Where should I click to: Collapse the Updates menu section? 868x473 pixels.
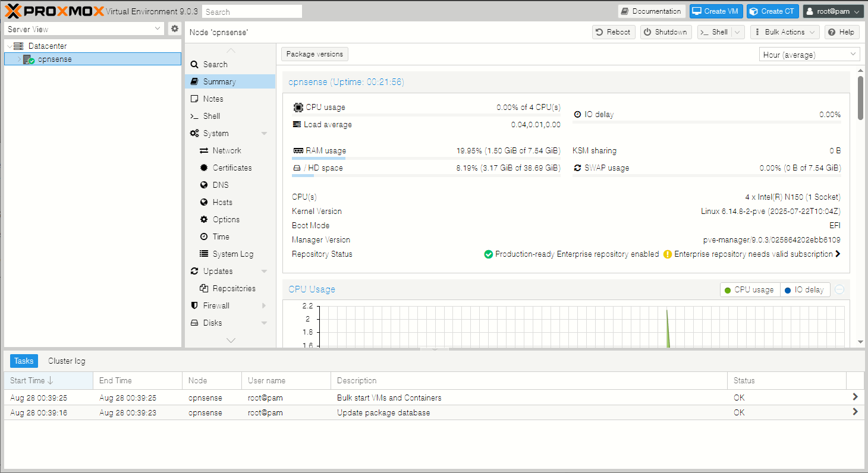point(264,271)
